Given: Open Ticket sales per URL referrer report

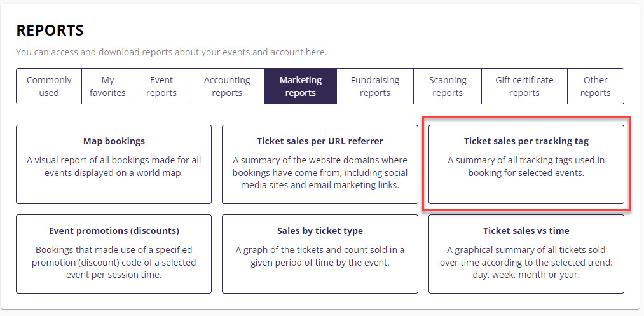Looking at the screenshot, I should click(320, 141).
